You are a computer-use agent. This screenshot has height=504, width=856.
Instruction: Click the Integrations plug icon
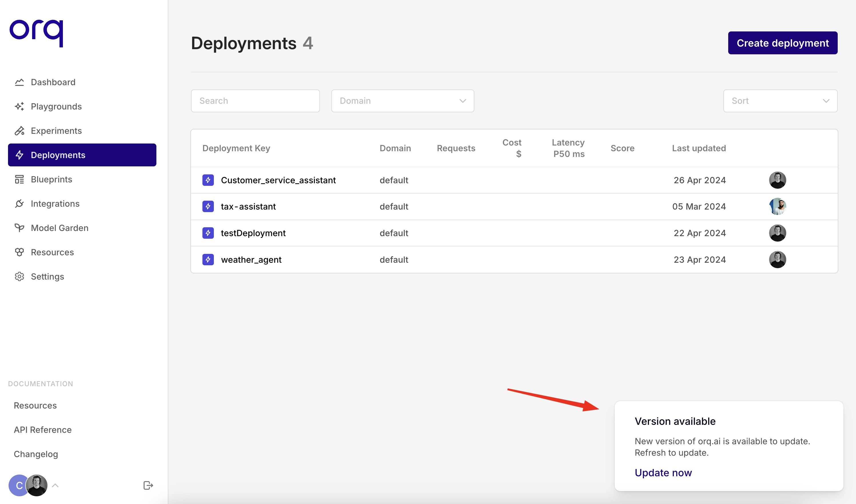[x=19, y=204]
